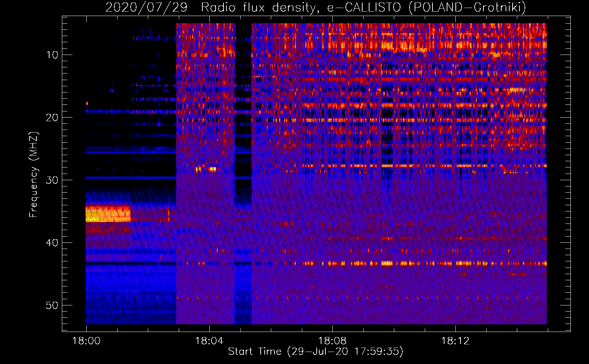Click the 'Start Time (29-Jul-20 17:59:35)' label
This screenshot has width=589, height=364.
coord(316,352)
